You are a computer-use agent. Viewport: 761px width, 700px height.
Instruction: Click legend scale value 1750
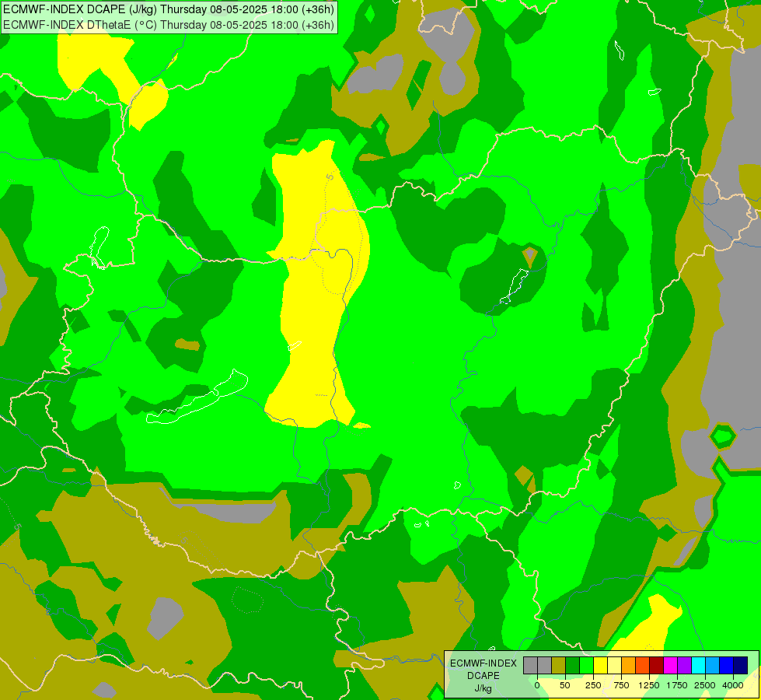tap(677, 685)
